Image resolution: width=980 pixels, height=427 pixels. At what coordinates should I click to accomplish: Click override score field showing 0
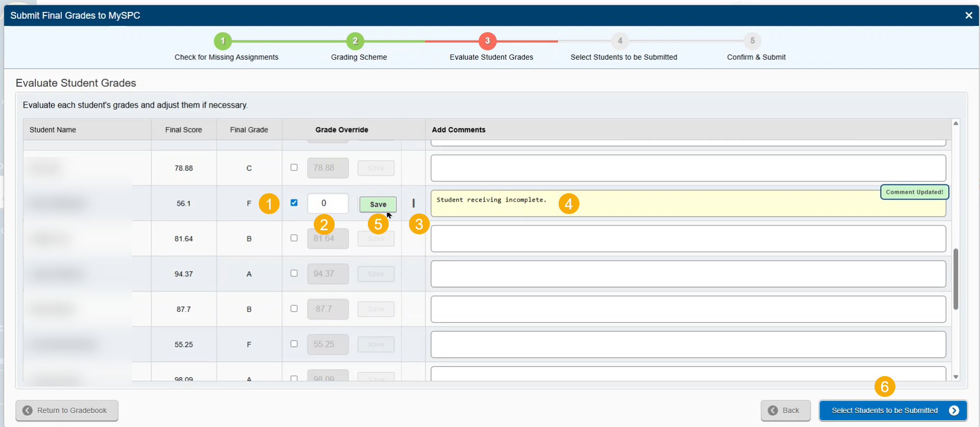pos(328,203)
